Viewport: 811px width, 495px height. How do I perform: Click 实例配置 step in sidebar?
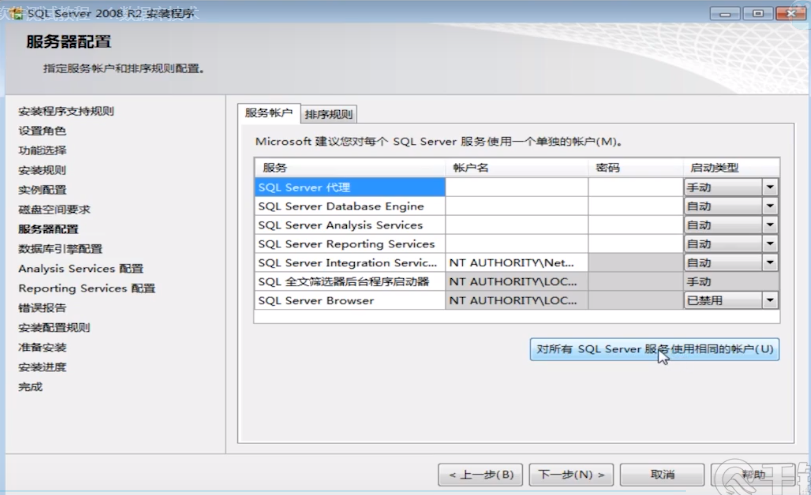tap(42, 190)
